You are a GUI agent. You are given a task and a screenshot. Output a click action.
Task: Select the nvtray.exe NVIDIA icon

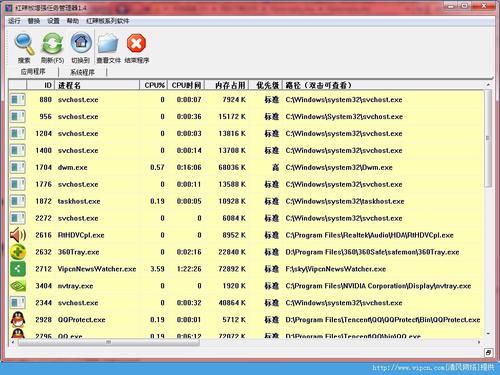click(18, 286)
